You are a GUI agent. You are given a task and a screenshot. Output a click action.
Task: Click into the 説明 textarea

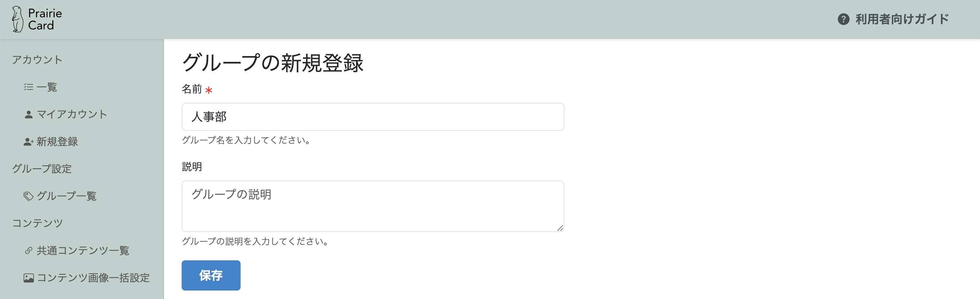point(372,206)
